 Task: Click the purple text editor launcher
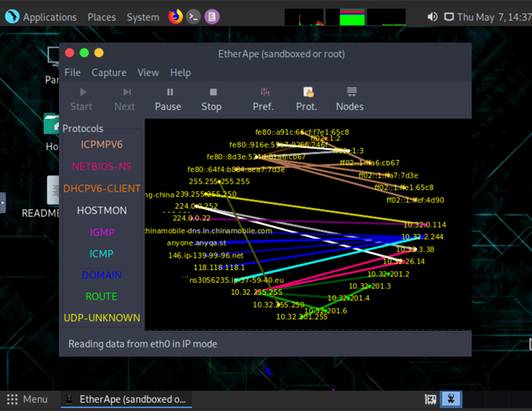point(212,17)
